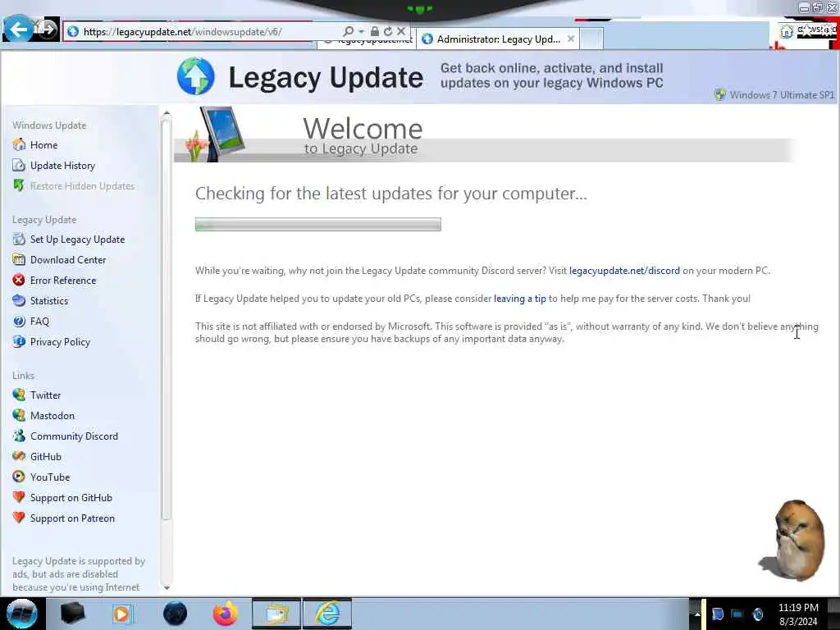Viewport: 840px width, 630px height.
Task: Click the Support on Patreon heart icon
Action: [x=19, y=518]
